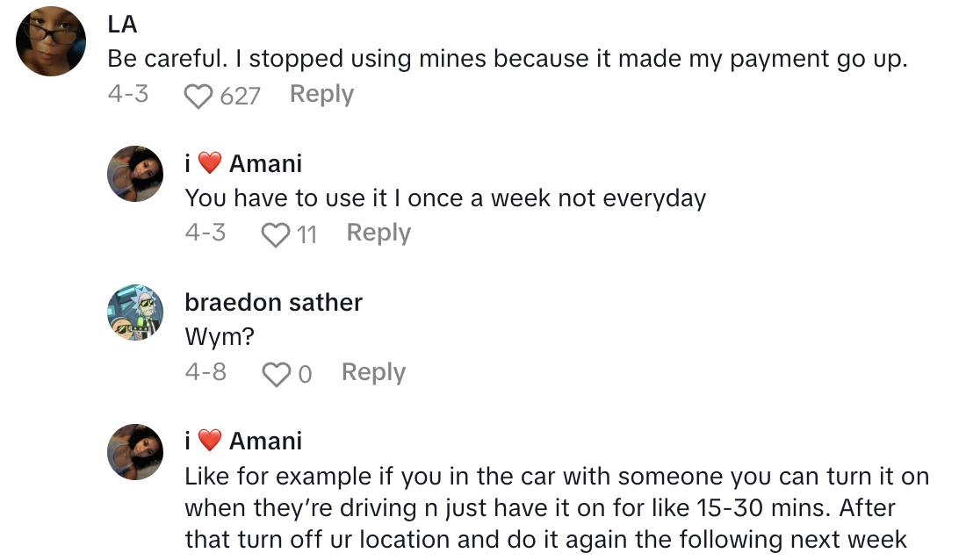Click the 4-8 date on braedon's comment
Image resolution: width=966 pixels, height=560 pixels.
pyautogui.click(x=205, y=372)
